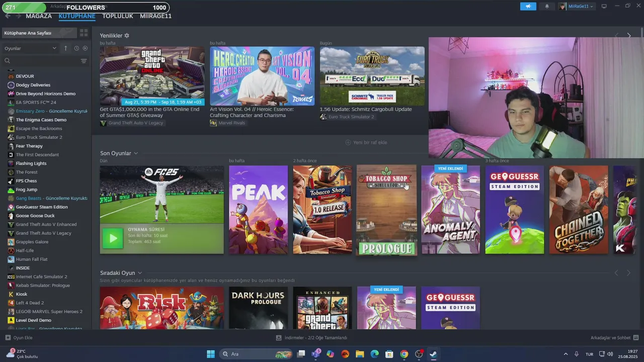Screen dimensions: 644x362
Task: Open OBS Studio from the taskbar
Action: click(x=419, y=354)
